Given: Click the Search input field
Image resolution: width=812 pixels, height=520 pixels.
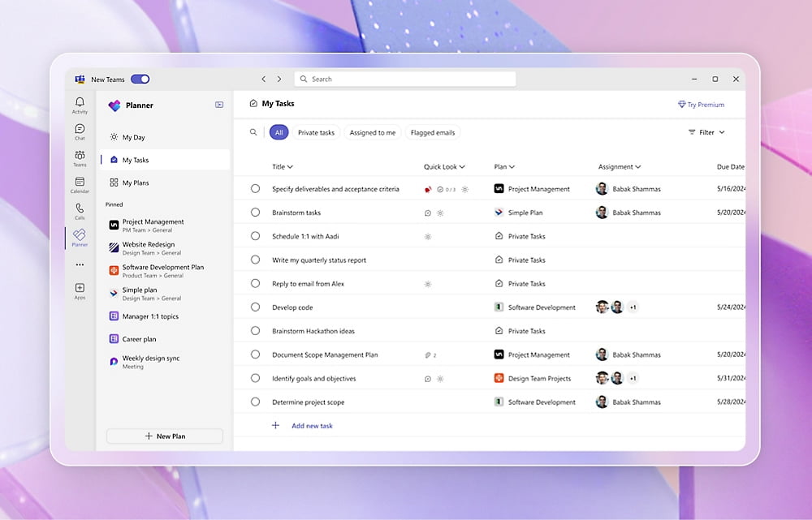Looking at the screenshot, I should click(x=404, y=80).
